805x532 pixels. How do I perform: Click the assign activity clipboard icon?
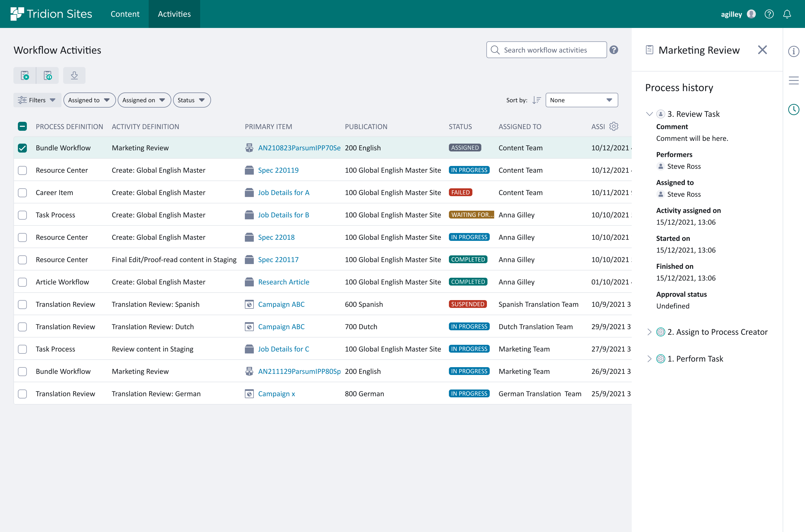[48, 75]
